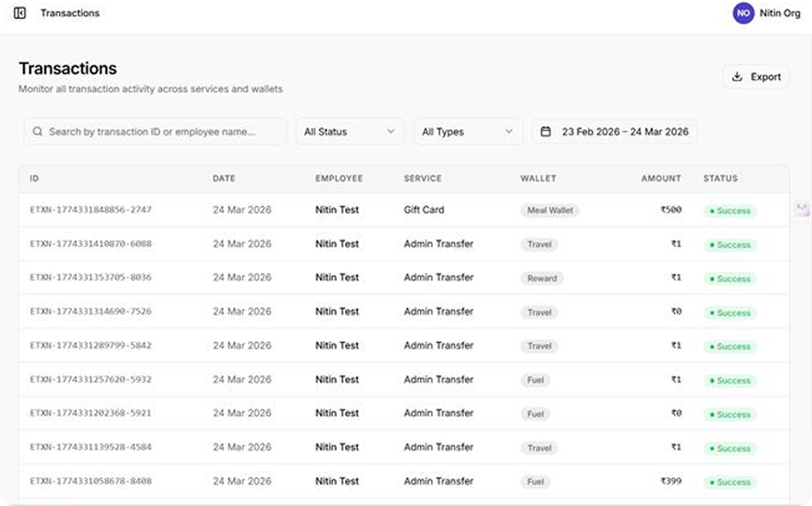812x506 pixels.
Task: Open the transaction ID ending in 5932
Action: [91, 380]
